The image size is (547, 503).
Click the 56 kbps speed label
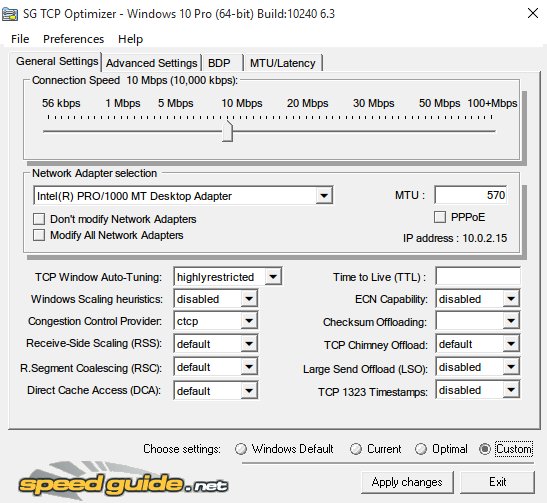(61, 103)
